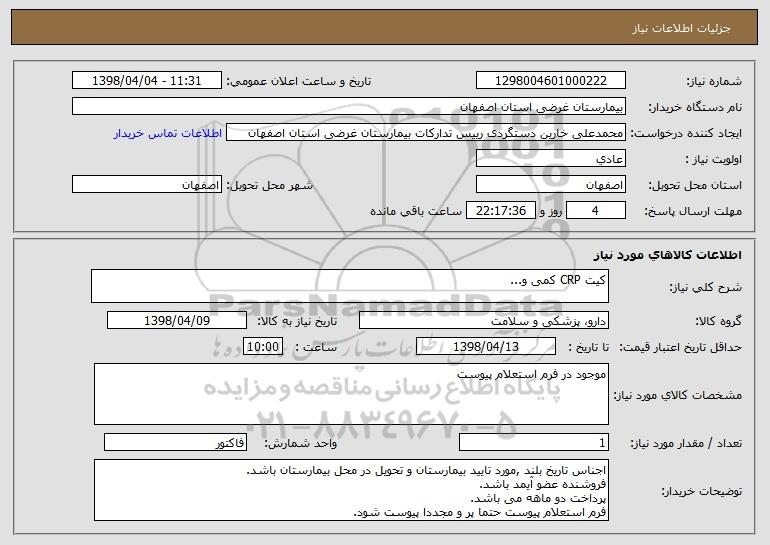
Task: Select the label استان محل تحویل
Action: [695, 185]
